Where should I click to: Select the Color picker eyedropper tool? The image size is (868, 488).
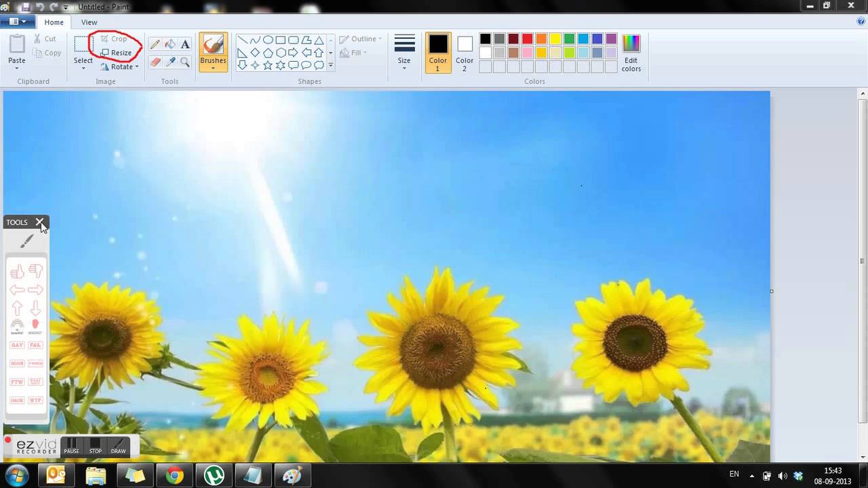click(x=170, y=62)
